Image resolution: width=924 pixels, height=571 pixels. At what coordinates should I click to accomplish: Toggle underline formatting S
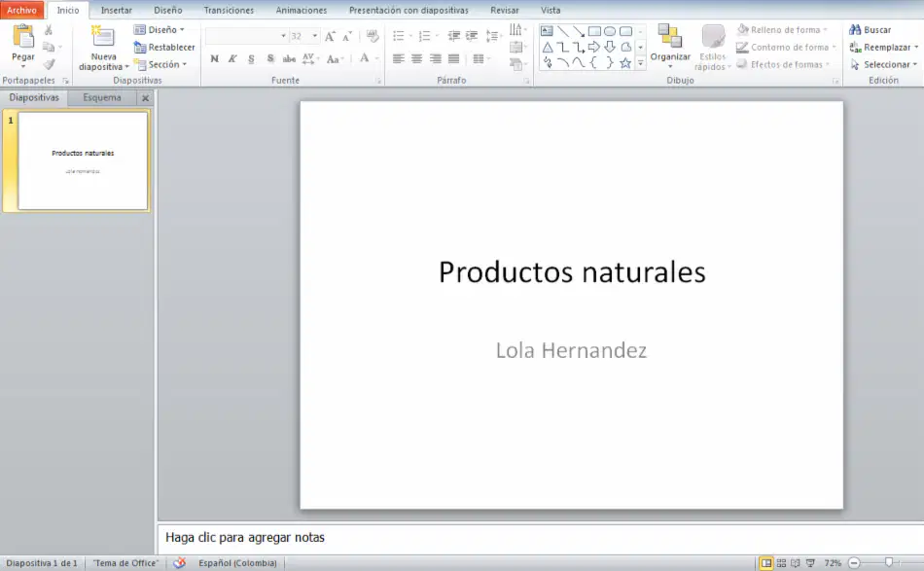click(x=252, y=58)
